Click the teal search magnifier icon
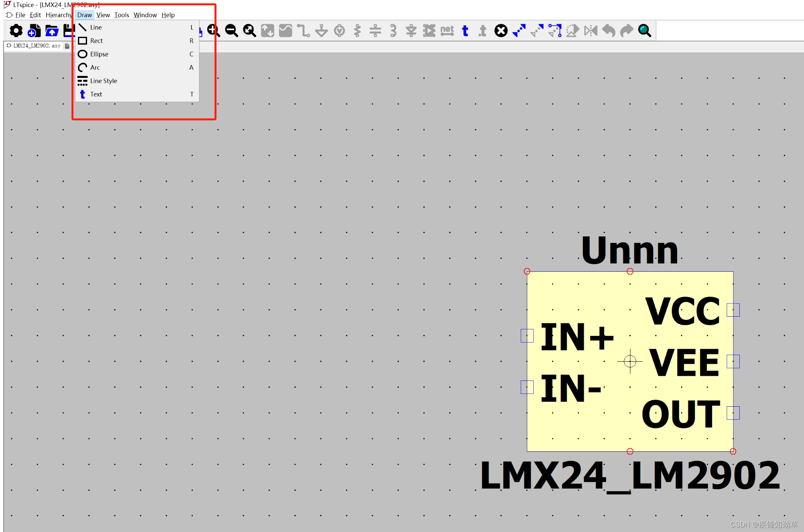 click(x=645, y=31)
